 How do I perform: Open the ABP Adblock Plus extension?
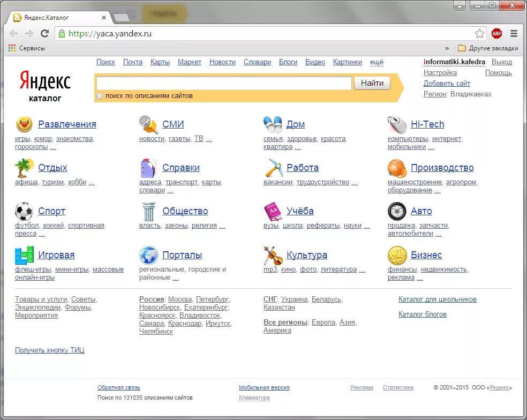click(496, 33)
